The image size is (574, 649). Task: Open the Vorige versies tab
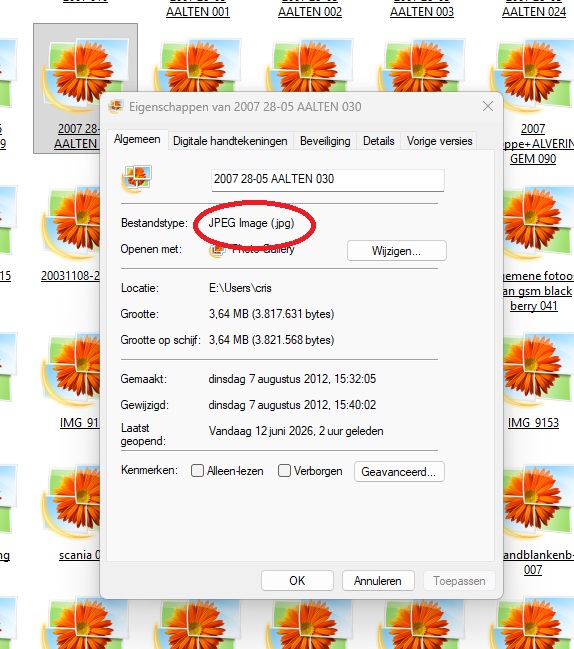pos(439,141)
